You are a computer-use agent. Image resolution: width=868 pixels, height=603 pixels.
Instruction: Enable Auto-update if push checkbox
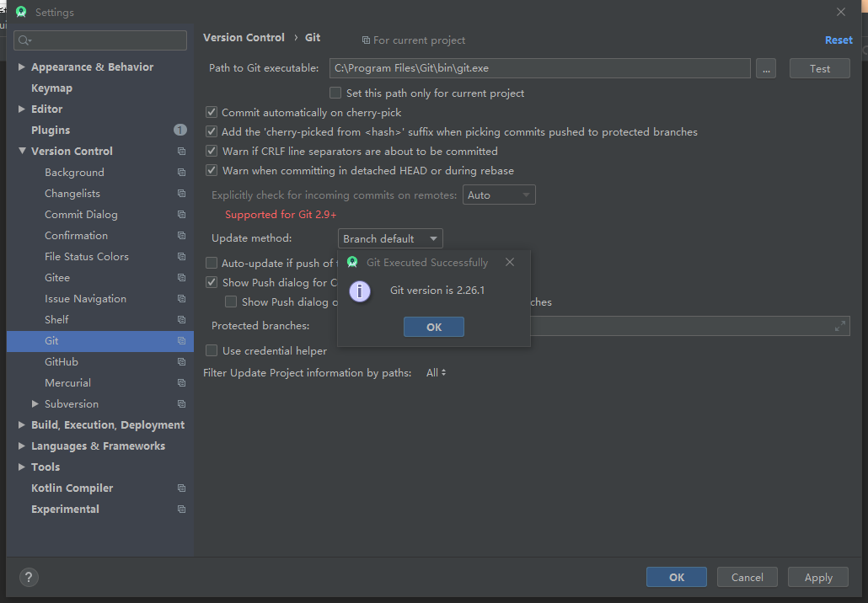coord(212,263)
